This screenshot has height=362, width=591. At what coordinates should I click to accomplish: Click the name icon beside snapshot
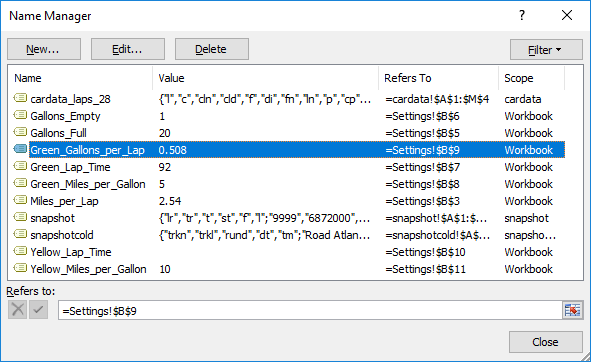pos(20,217)
